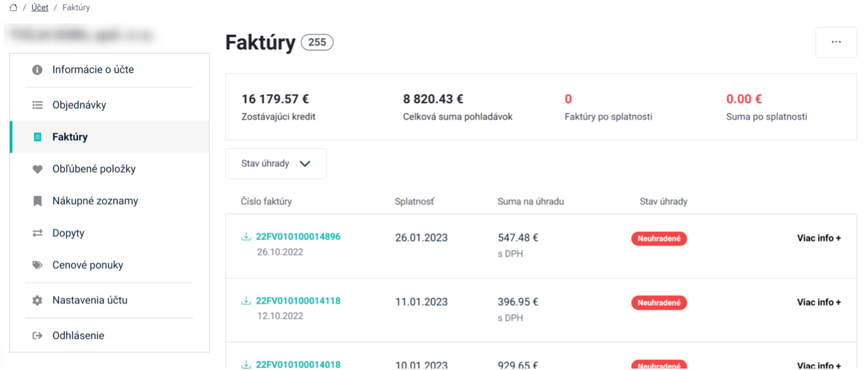Open invoice 22FV010100014018 link
Image resolution: width=868 pixels, height=370 pixels.
(x=298, y=364)
